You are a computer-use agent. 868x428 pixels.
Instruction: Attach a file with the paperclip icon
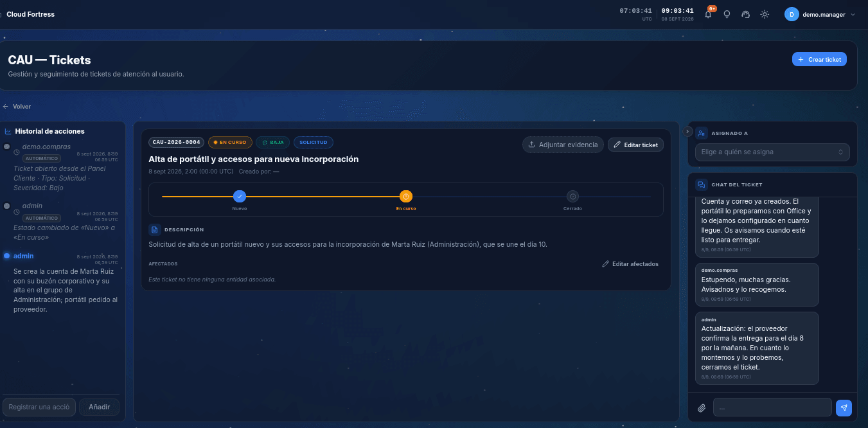click(702, 407)
